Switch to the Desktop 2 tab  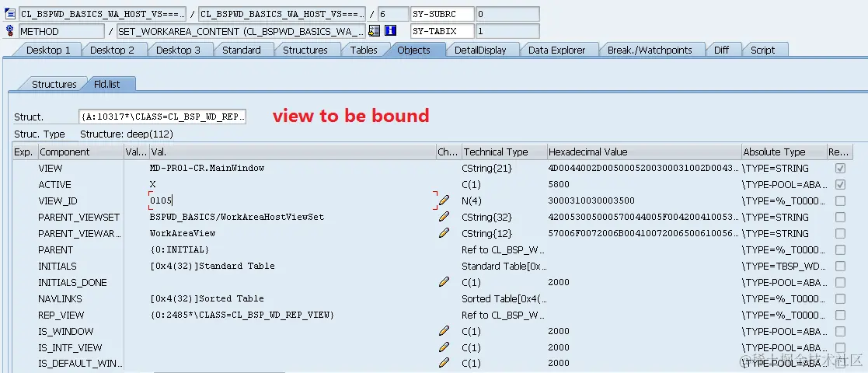112,50
